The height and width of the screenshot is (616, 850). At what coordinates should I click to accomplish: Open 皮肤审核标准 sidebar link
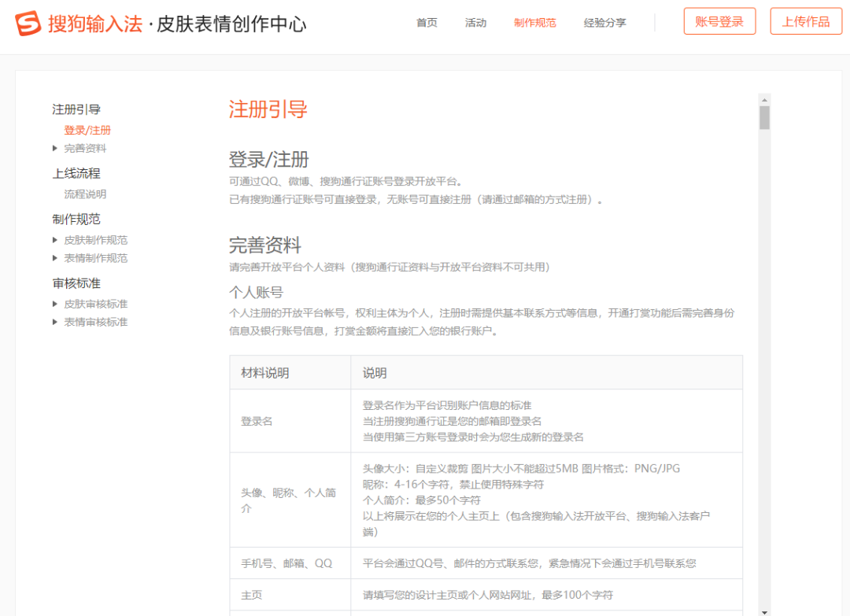tap(96, 304)
